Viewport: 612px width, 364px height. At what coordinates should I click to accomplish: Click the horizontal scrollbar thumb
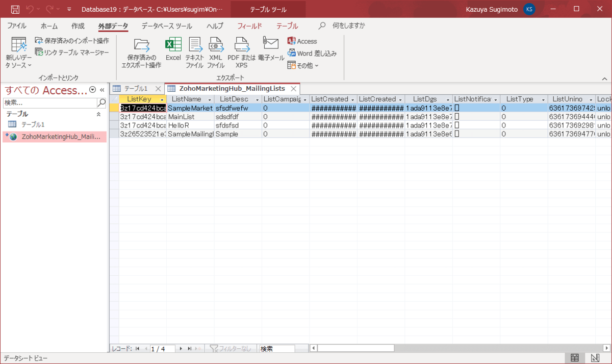click(355, 348)
